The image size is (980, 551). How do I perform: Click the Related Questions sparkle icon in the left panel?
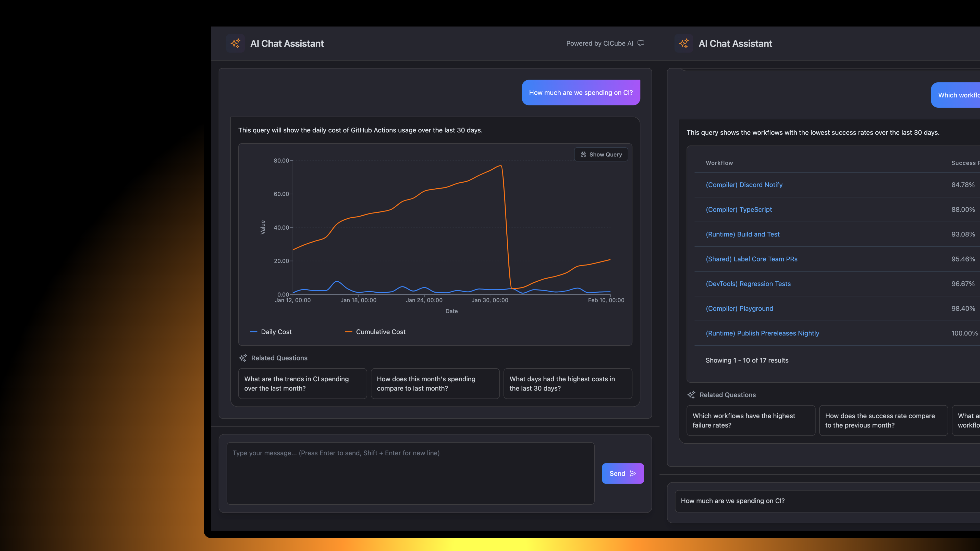242,358
